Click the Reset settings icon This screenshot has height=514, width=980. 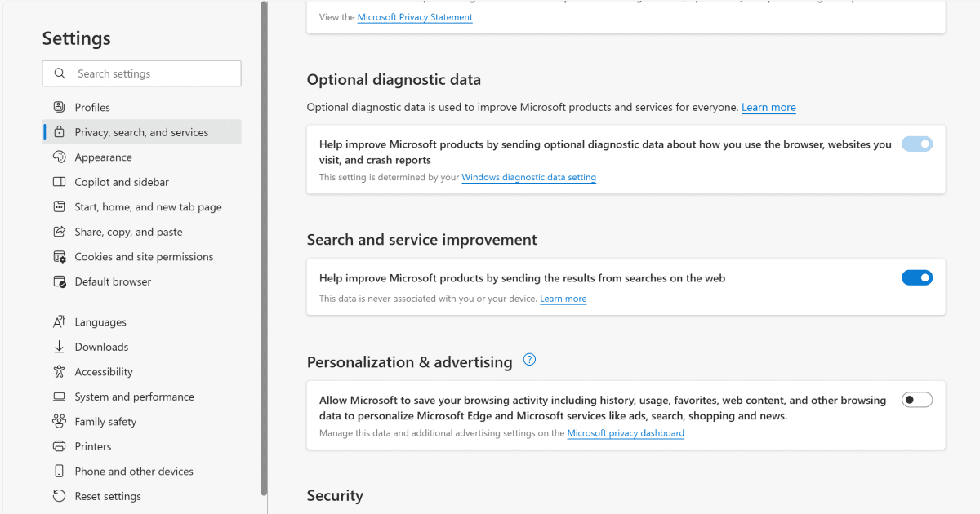coord(59,496)
